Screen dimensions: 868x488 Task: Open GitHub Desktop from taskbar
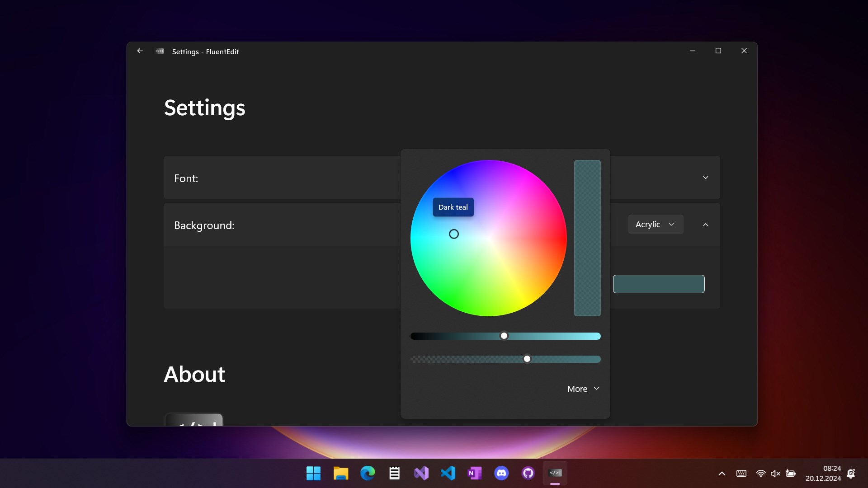click(x=528, y=473)
